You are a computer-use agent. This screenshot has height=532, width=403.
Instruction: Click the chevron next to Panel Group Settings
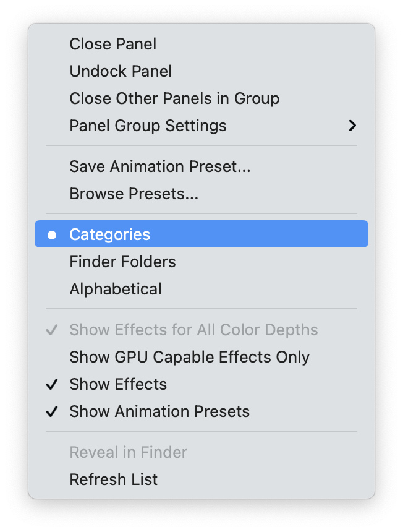[352, 126]
